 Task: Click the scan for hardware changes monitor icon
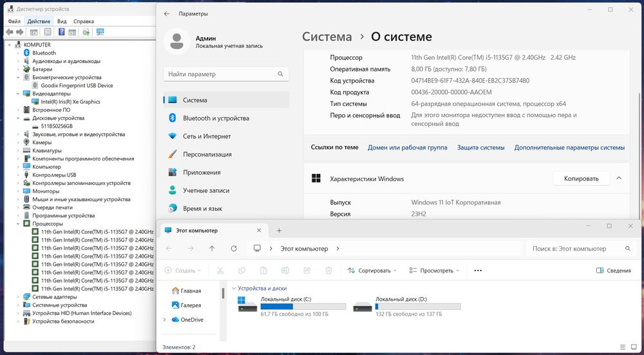coord(100,32)
